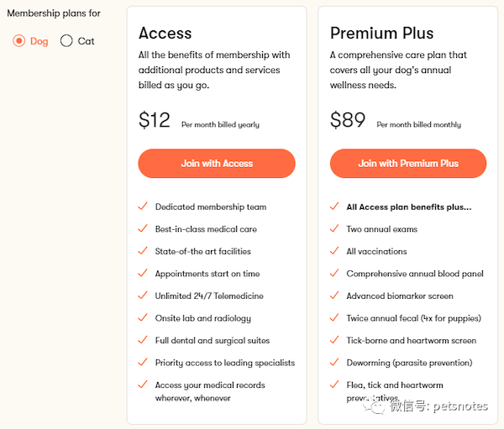Select the Cat radio button
The image size is (504, 429).
point(66,41)
